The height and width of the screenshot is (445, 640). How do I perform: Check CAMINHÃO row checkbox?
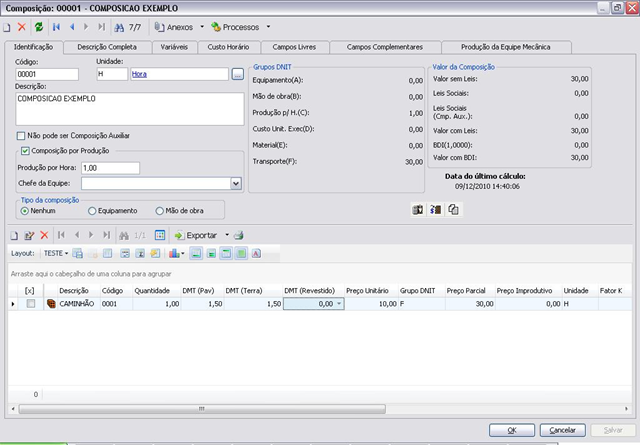[x=31, y=304]
